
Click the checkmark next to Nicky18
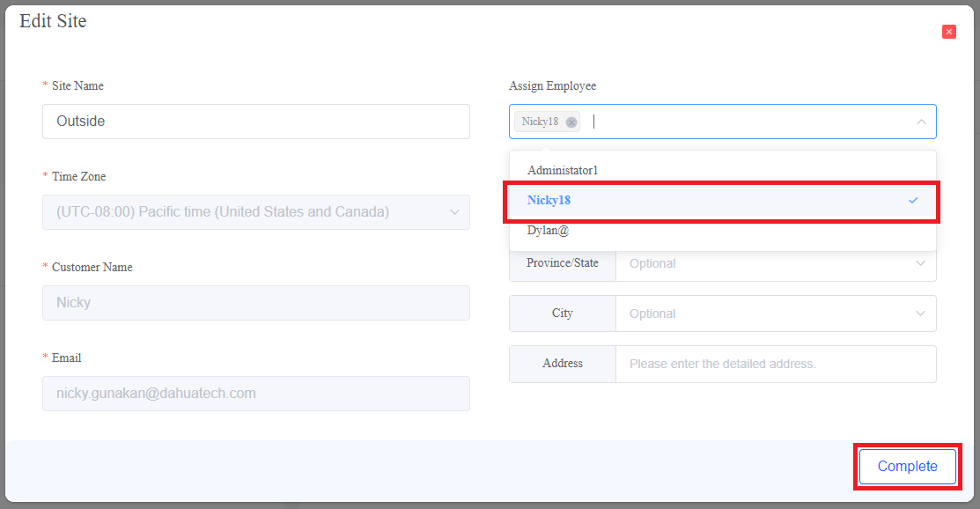[913, 201]
